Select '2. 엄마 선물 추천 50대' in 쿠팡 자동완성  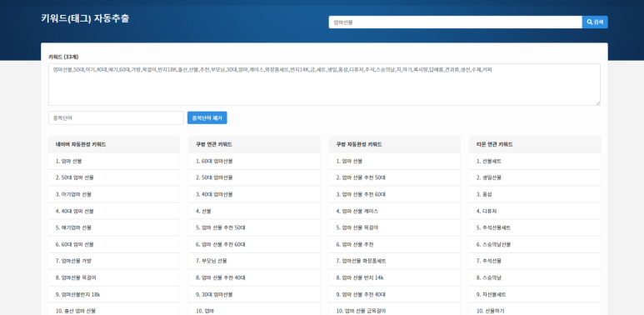[x=394, y=177]
